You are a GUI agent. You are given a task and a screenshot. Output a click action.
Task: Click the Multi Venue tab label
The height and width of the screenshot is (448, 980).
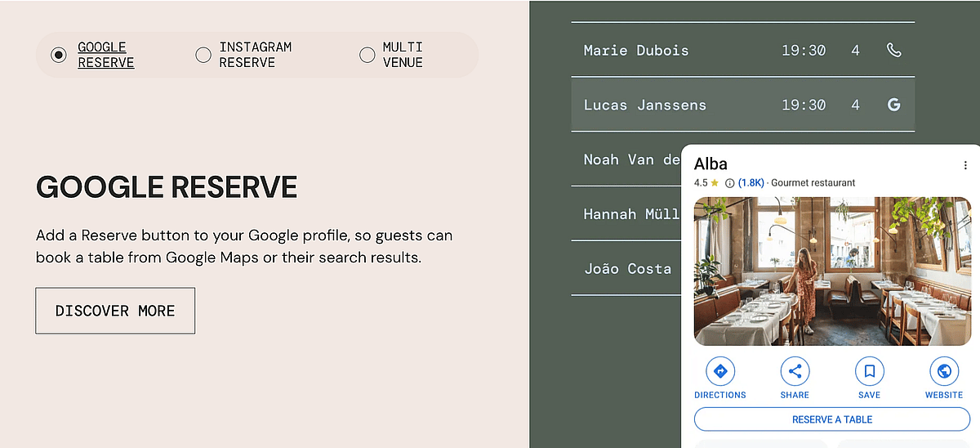pos(403,55)
